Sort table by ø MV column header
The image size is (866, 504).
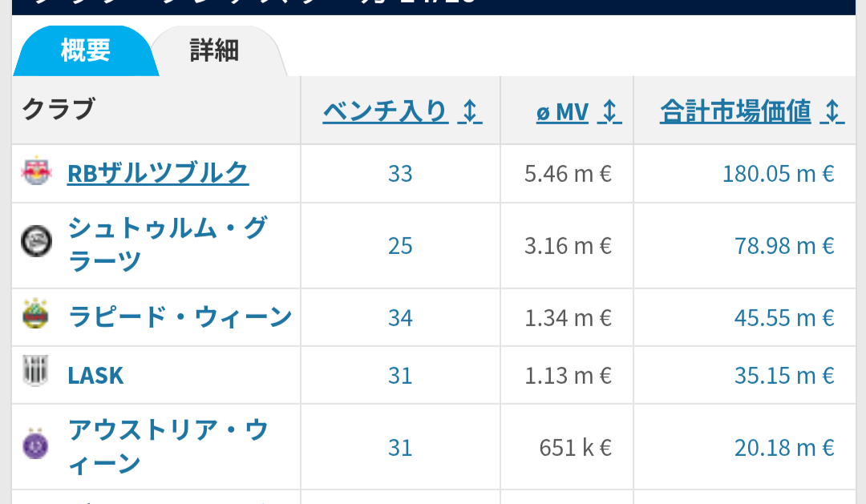[562, 112]
